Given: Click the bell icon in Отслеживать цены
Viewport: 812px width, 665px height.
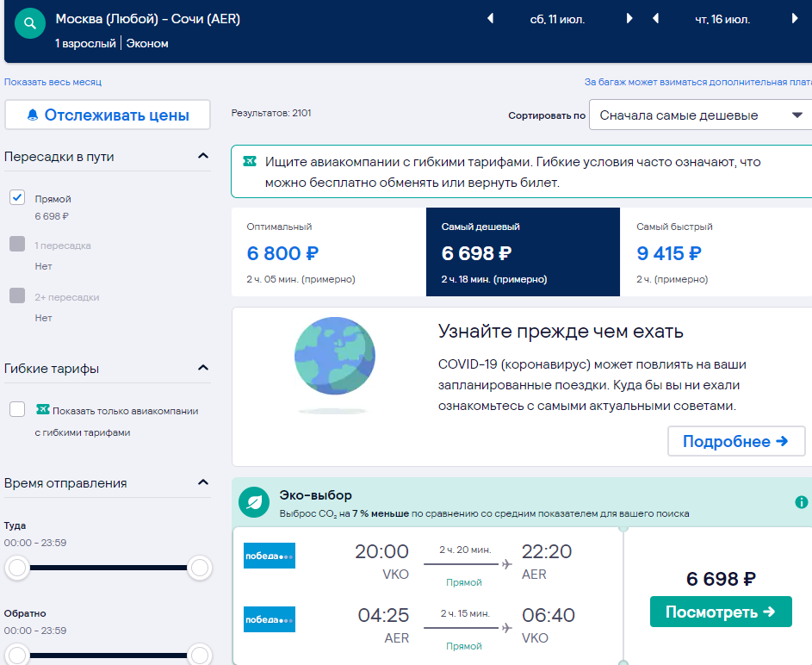Looking at the screenshot, I should [33, 115].
